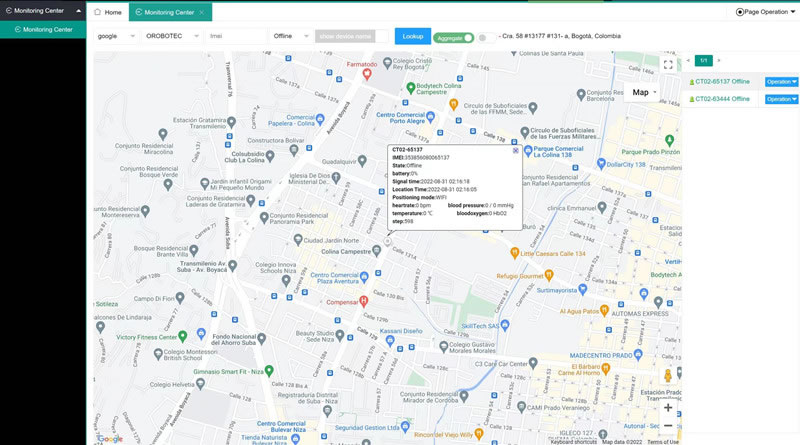This screenshot has width=800, height=445.
Task: Click the Estación Gratamira Transmilenio pin
Action: (x=232, y=122)
